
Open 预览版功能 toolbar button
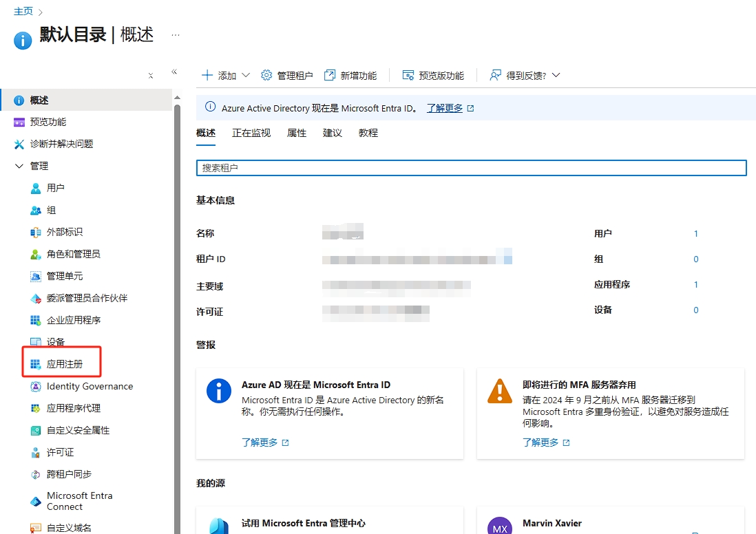point(433,76)
